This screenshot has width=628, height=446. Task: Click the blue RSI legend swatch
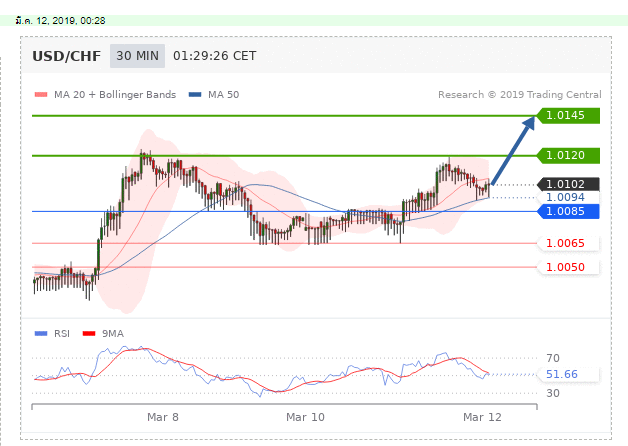[41, 333]
